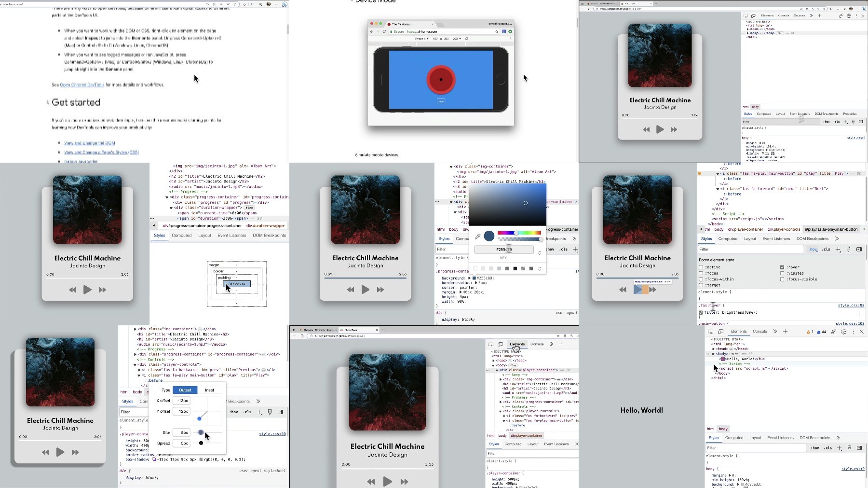The width and height of the screenshot is (868, 488).
Task: Open DOM Breakpoints tab in Hello World panel
Action: [x=815, y=438]
